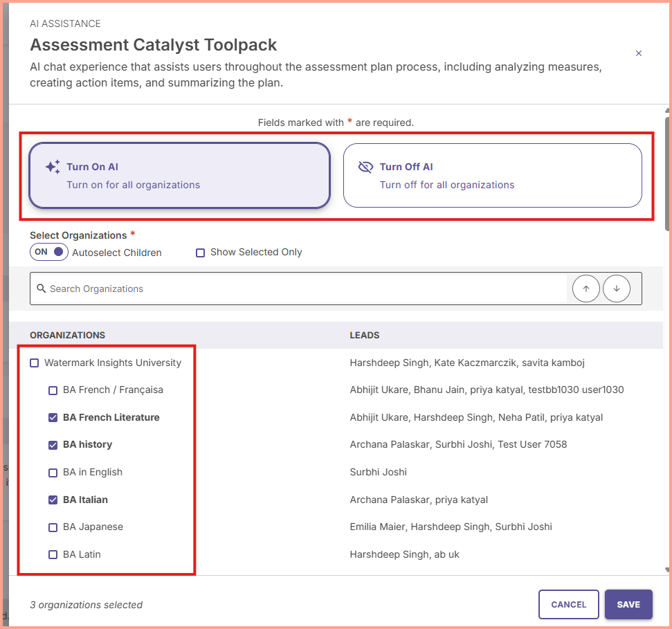Screen dimensions: 672x629
Task: Uncheck the BA French Literature checkbox
Action: 53,418
